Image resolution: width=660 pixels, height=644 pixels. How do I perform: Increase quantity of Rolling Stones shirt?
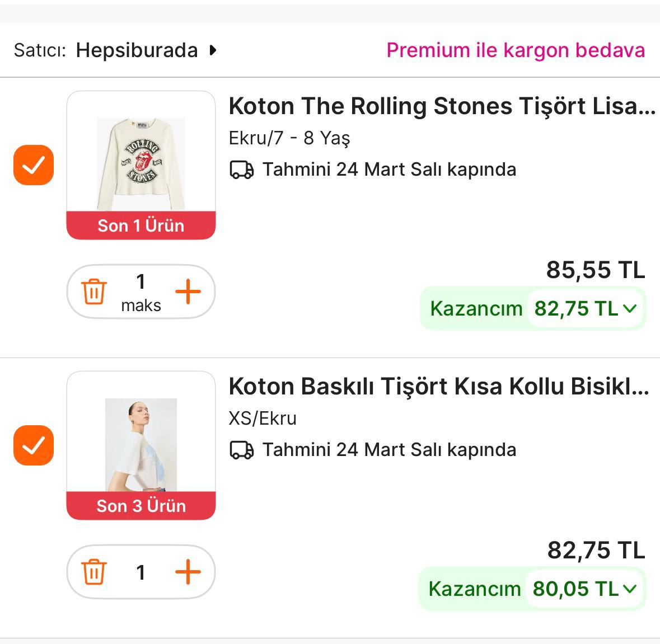pos(188,292)
